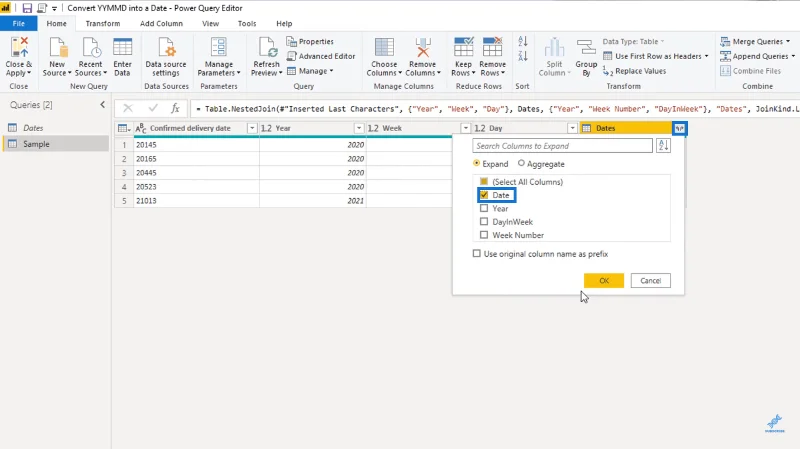Uncheck the Date column checkbox
The width and height of the screenshot is (800, 449).
click(484, 195)
